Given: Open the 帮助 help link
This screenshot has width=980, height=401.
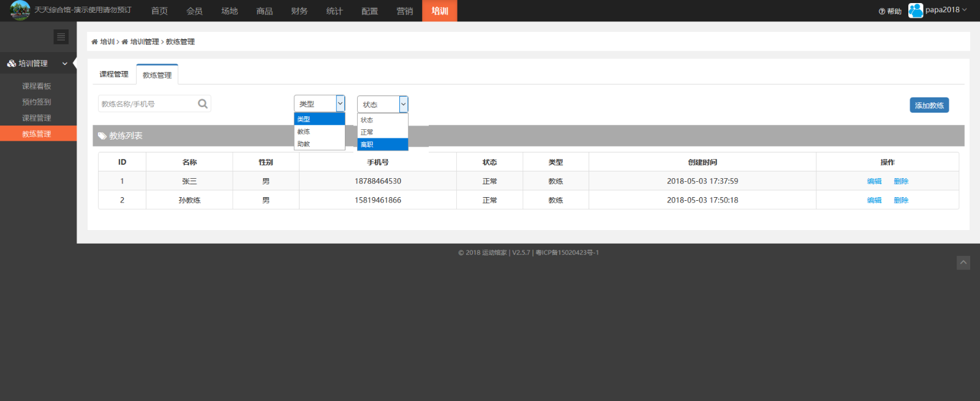Looking at the screenshot, I should point(890,11).
